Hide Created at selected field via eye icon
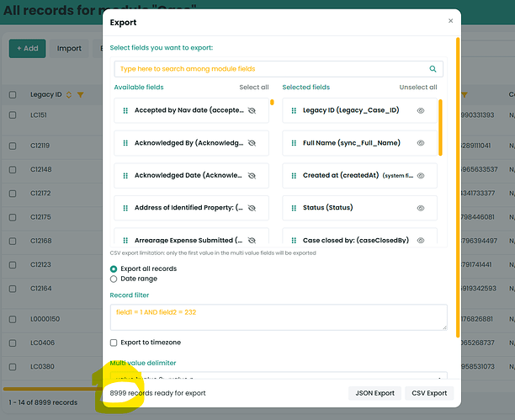The image size is (515, 420). pos(421,176)
